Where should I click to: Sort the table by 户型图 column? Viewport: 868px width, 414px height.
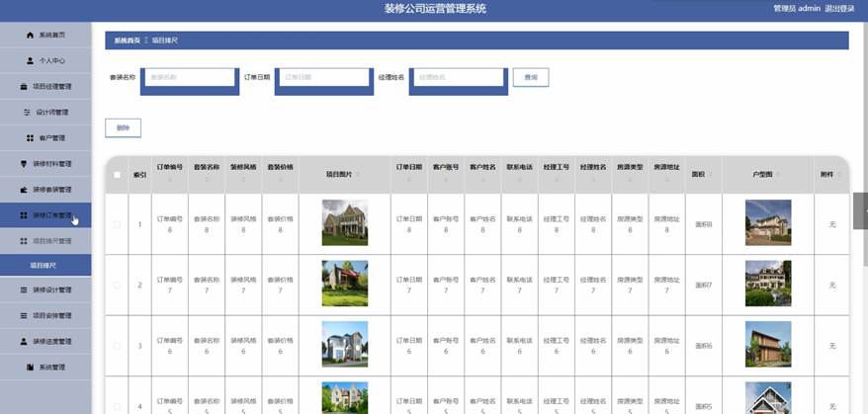pos(778,174)
